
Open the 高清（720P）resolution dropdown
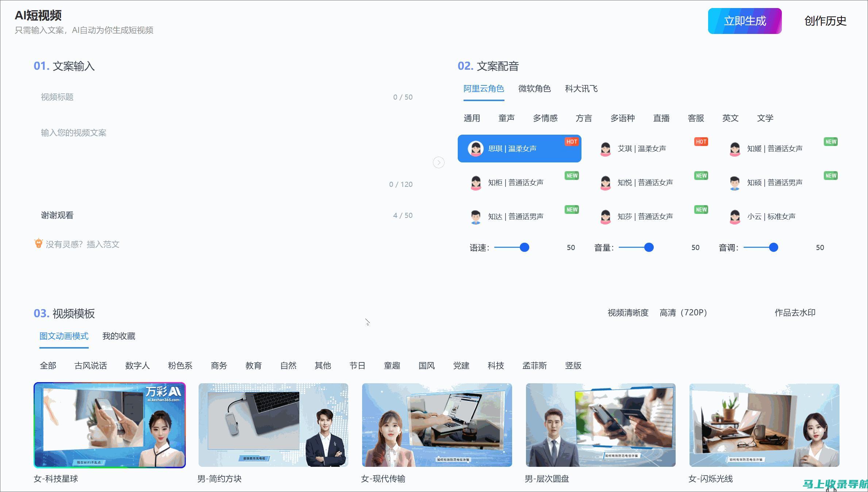683,313
